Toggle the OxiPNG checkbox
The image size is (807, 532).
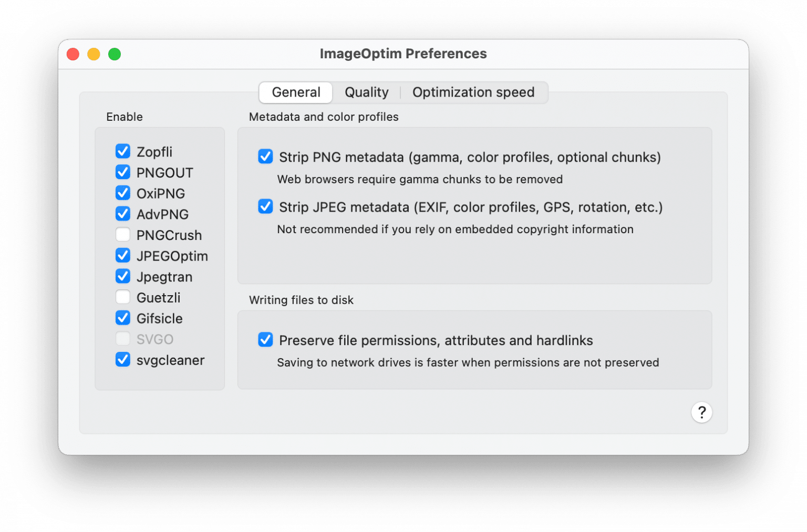tap(123, 193)
